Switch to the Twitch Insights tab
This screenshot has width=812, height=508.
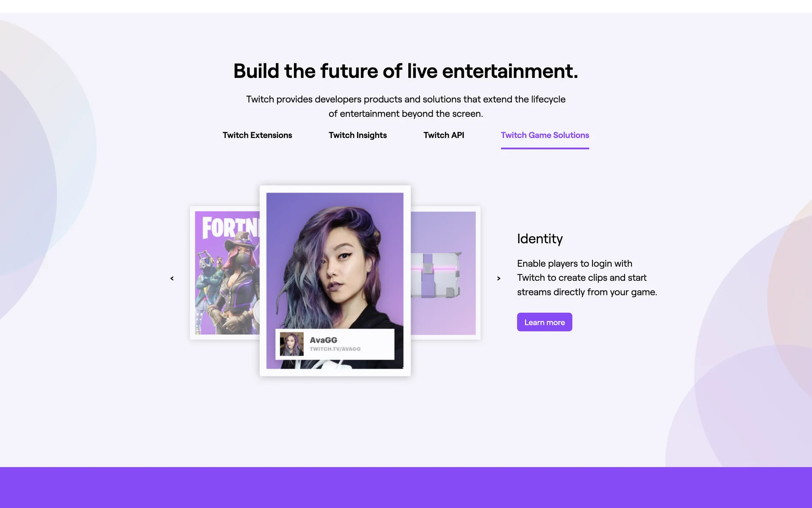click(358, 135)
